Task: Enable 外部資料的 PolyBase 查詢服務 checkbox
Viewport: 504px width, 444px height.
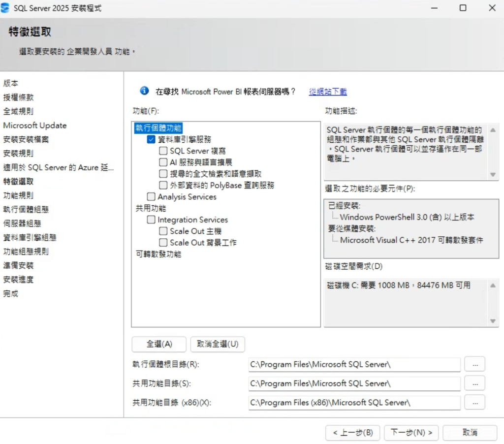Action: [163, 185]
